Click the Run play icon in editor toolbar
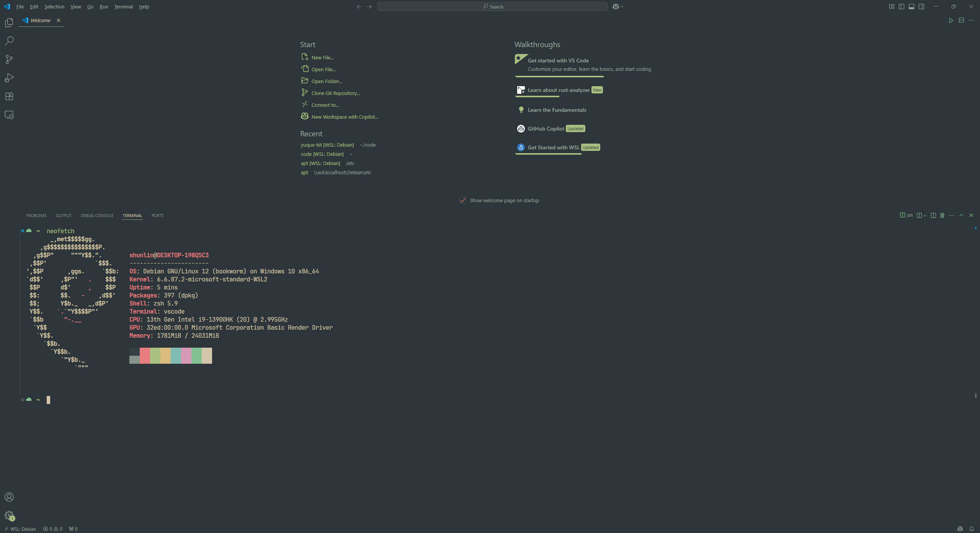 [951, 20]
